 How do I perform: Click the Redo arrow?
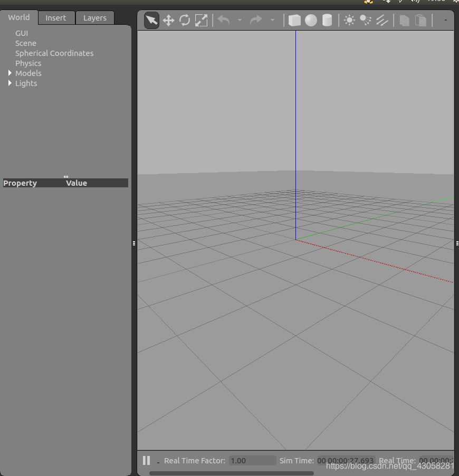[256, 21]
